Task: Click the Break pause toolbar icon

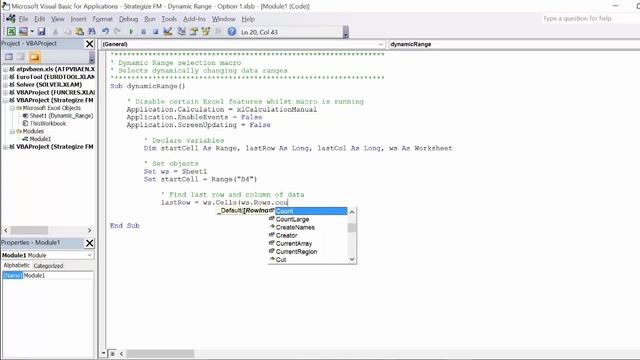Action: (x=143, y=31)
